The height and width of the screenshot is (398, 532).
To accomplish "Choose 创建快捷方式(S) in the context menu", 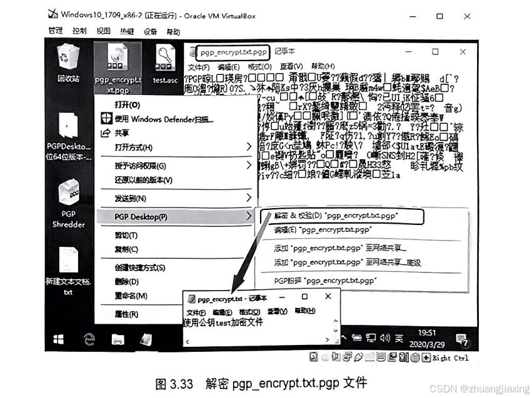I will tap(140, 267).
